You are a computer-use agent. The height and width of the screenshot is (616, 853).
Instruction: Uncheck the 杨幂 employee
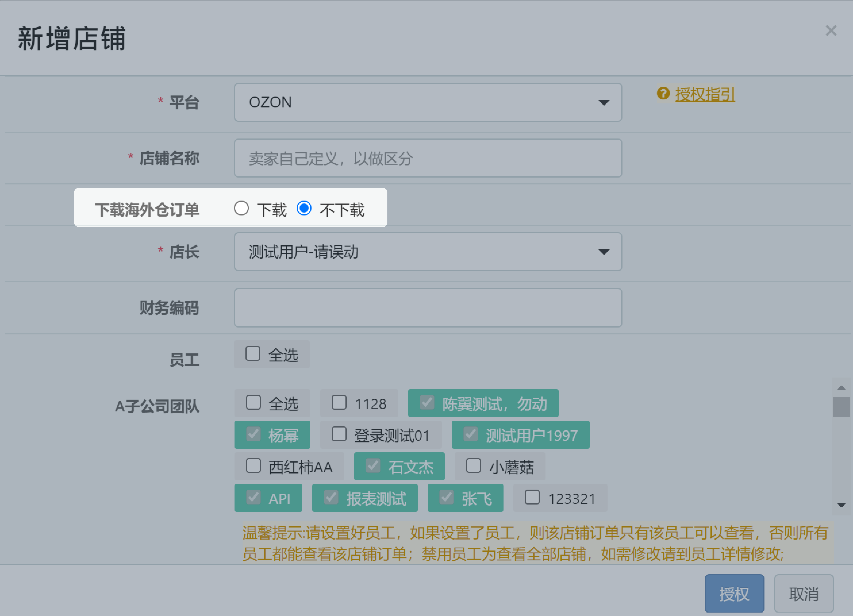[253, 434]
